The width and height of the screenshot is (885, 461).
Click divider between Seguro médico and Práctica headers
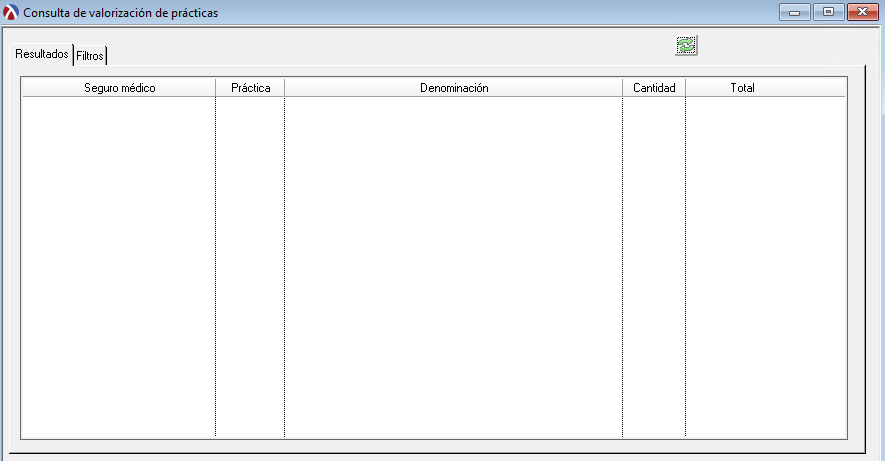[x=215, y=88]
